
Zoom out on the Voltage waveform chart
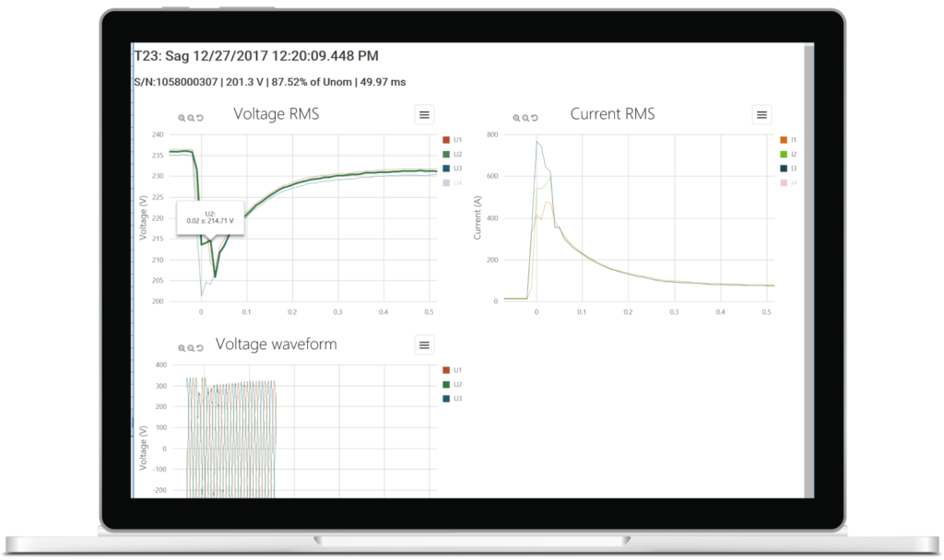[x=191, y=348]
